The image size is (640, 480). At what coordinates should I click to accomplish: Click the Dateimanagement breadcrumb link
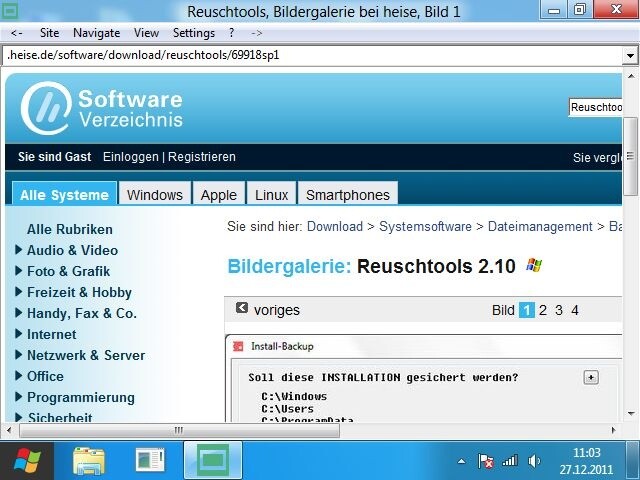point(540,227)
